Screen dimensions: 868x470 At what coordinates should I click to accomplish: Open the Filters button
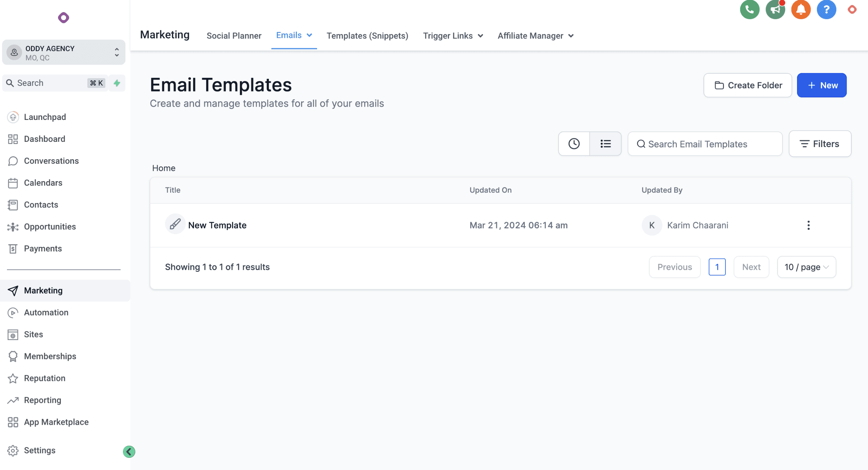pyautogui.click(x=820, y=144)
